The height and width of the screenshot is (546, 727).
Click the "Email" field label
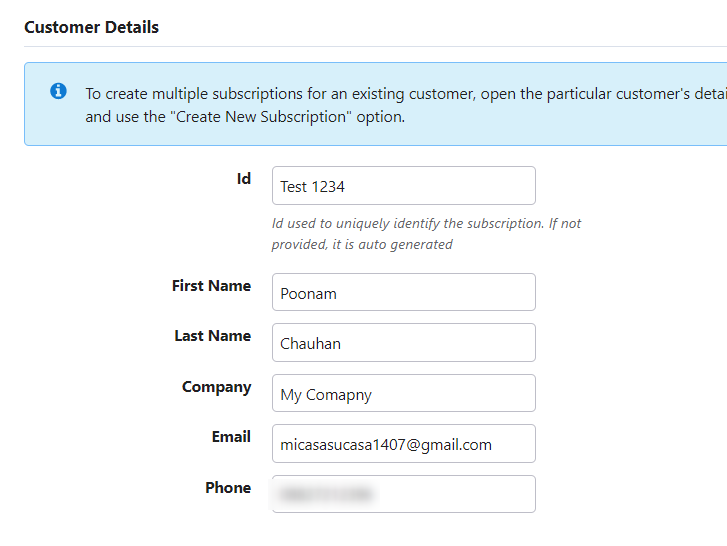point(231,437)
